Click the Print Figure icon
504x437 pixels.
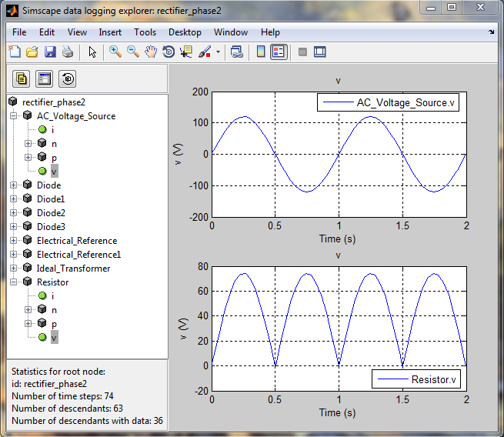click(x=68, y=52)
